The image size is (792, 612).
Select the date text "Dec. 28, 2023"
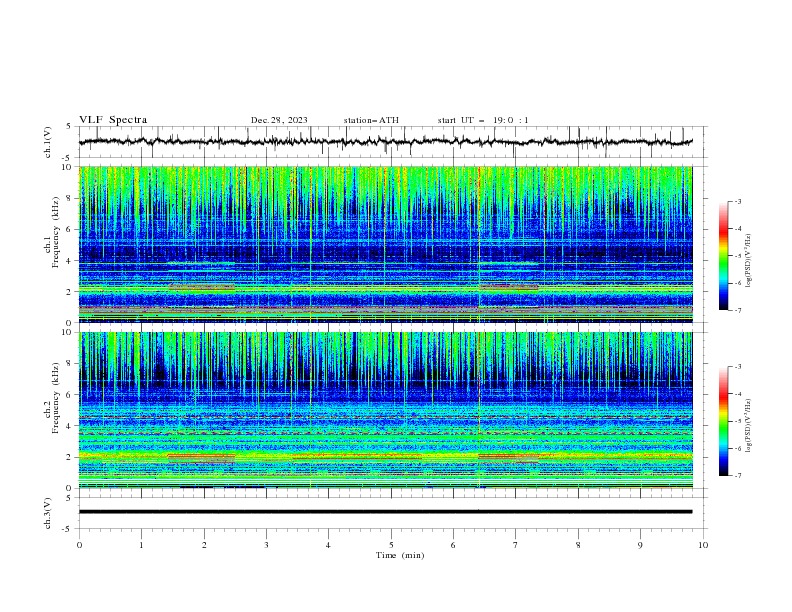(x=279, y=120)
